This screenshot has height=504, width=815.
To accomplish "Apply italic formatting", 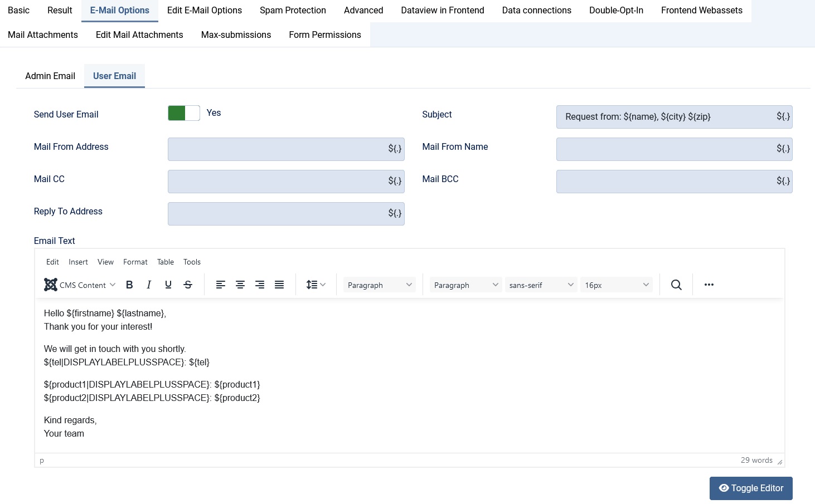I will pyautogui.click(x=148, y=285).
